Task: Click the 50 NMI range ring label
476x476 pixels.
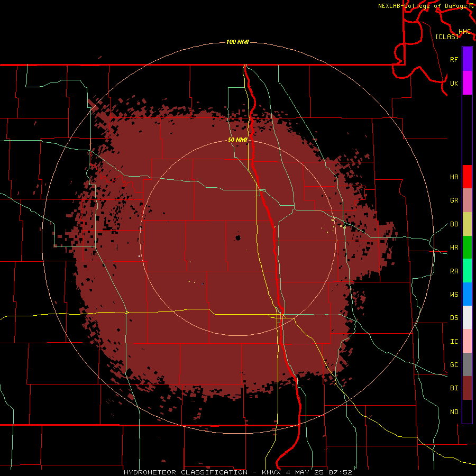Action: (x=237, y=140)
